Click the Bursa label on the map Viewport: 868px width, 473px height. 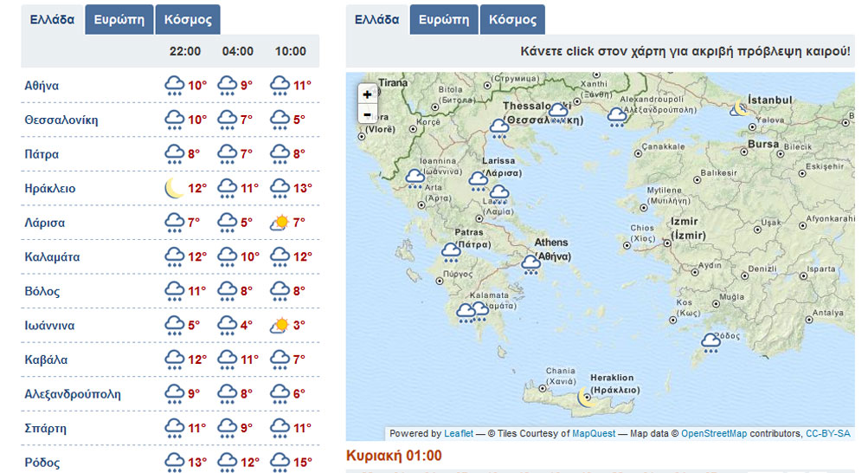tap(763, 144)
